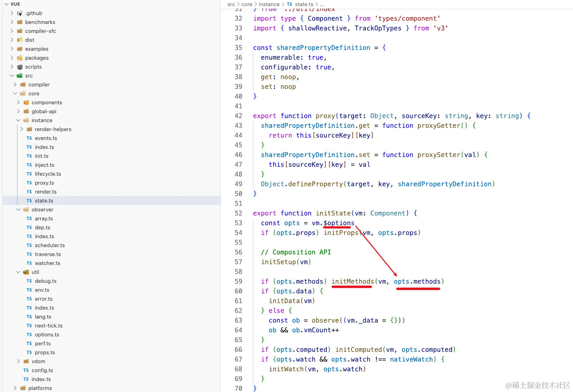Click the TS icon beside watcher.ts
573x392 pixels.
29,263
